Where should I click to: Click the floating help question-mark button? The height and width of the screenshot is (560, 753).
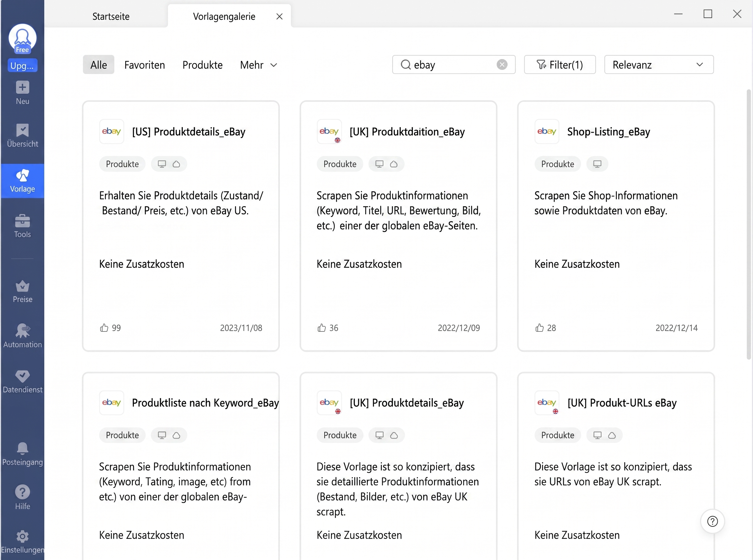click(713, 521)
